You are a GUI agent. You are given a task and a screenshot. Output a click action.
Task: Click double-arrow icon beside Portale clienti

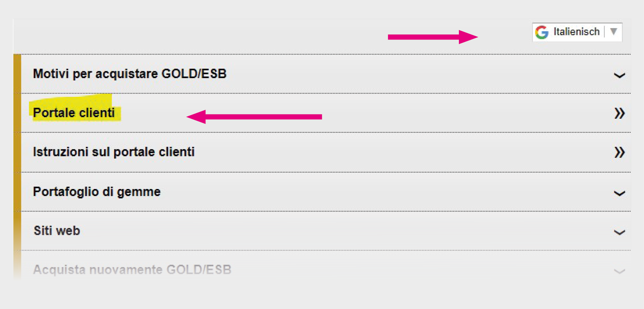point(619,113)
